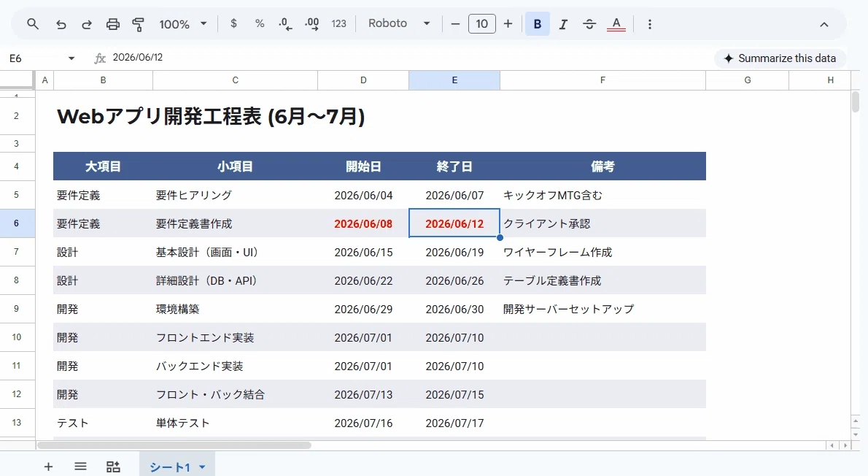
Task: Decrease decimal places
Action: click(285, 24)
